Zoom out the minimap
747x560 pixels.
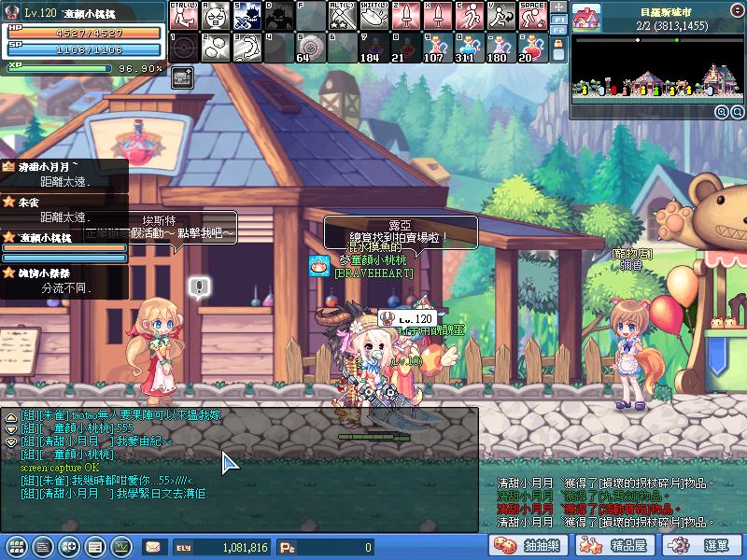click(737, 112)
